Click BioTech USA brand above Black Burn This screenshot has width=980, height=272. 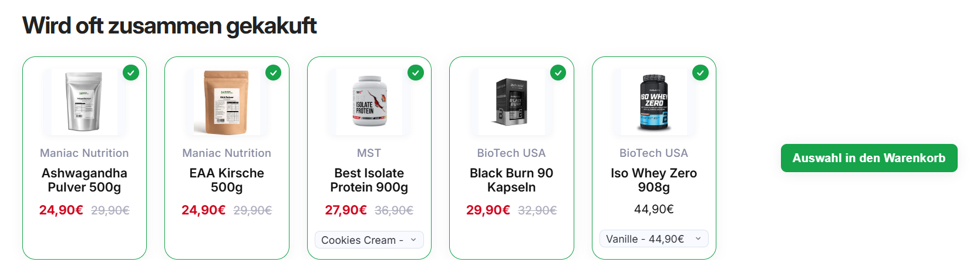coord(511,153)
